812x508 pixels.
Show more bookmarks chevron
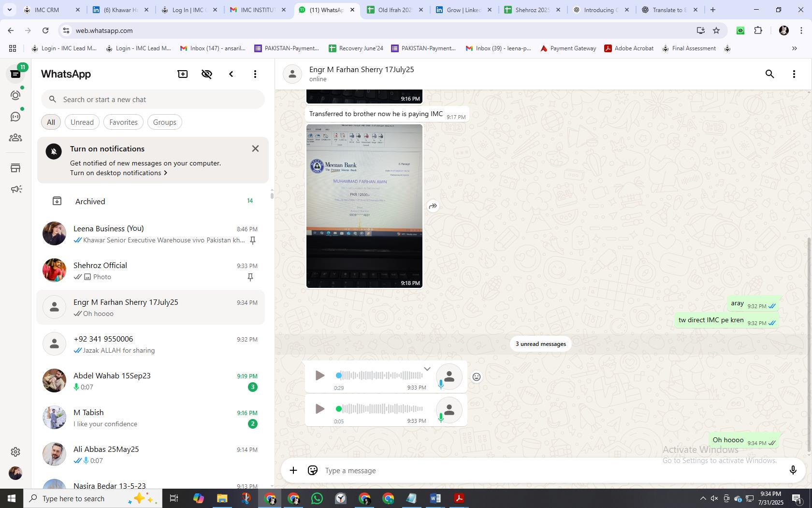(794, 48)
